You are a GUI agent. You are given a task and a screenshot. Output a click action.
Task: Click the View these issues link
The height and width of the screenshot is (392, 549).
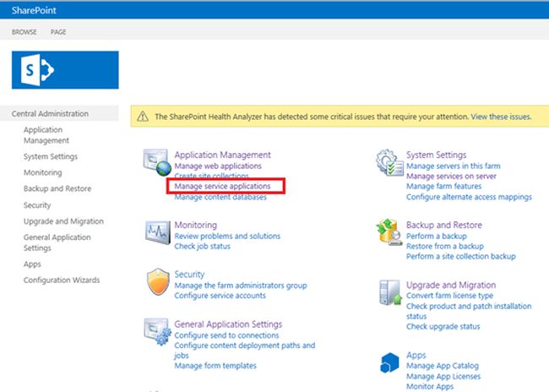pyautogui.click(x=501, y=117)
